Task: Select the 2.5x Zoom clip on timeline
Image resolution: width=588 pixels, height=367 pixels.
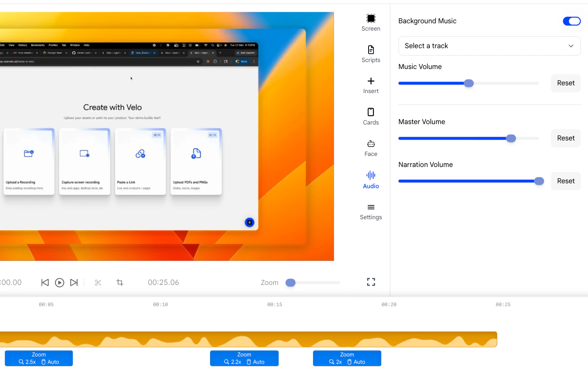Action: 39,358
